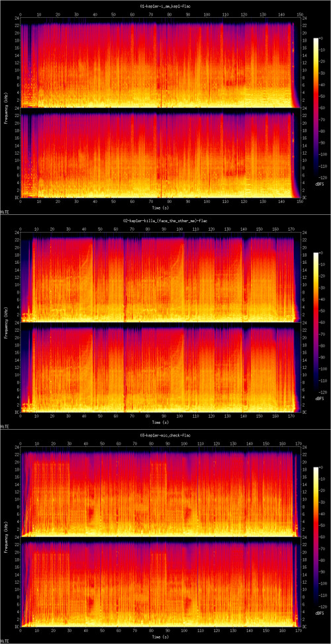Click the Frequency (kHz) axis label of 03-kepler-mic_check
331x644 pixels.
tap(6, 537)
